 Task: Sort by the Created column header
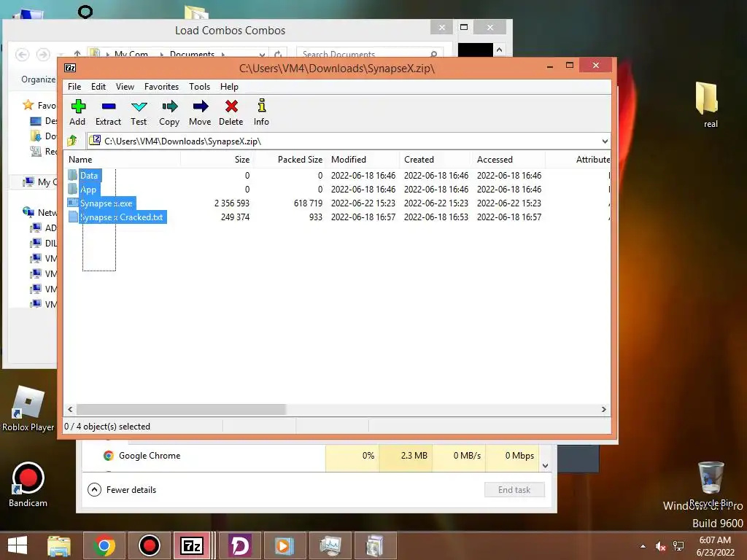point(436,160)
